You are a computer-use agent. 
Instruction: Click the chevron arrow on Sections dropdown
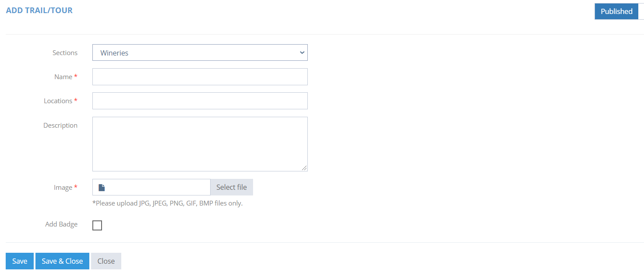pyautogui.click(x=302, y=52)
